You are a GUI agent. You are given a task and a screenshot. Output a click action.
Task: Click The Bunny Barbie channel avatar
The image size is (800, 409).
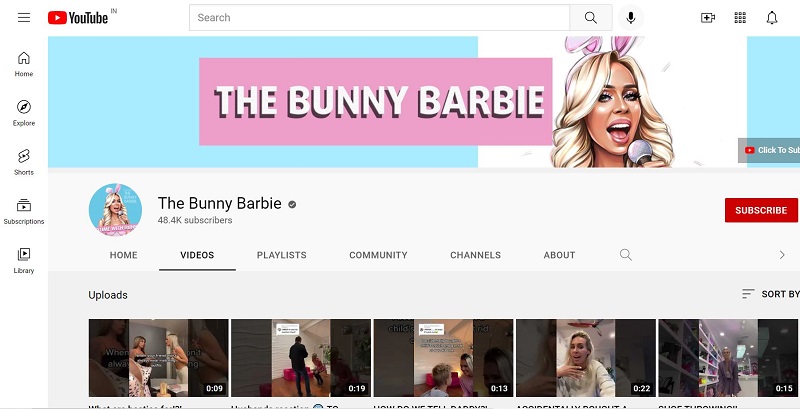pyautogui.click(x=115, y=210)
